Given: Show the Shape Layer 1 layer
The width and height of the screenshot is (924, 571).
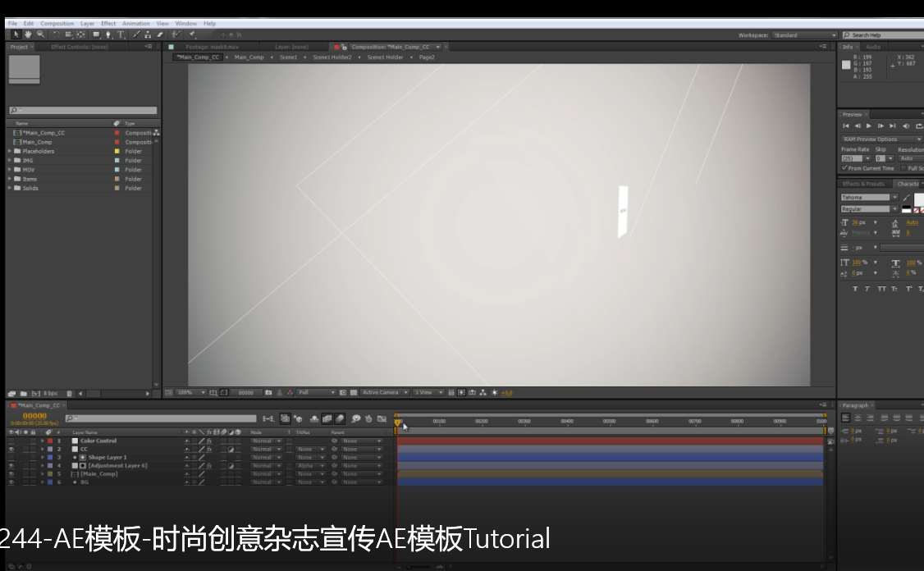Looking at the screenshot, I should (11, 457).
